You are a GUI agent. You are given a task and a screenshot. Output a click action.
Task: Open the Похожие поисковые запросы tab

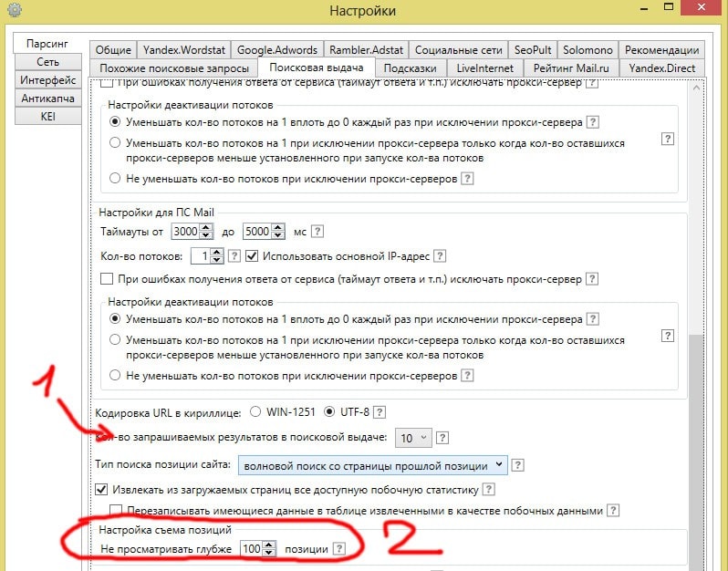(174, 68)
